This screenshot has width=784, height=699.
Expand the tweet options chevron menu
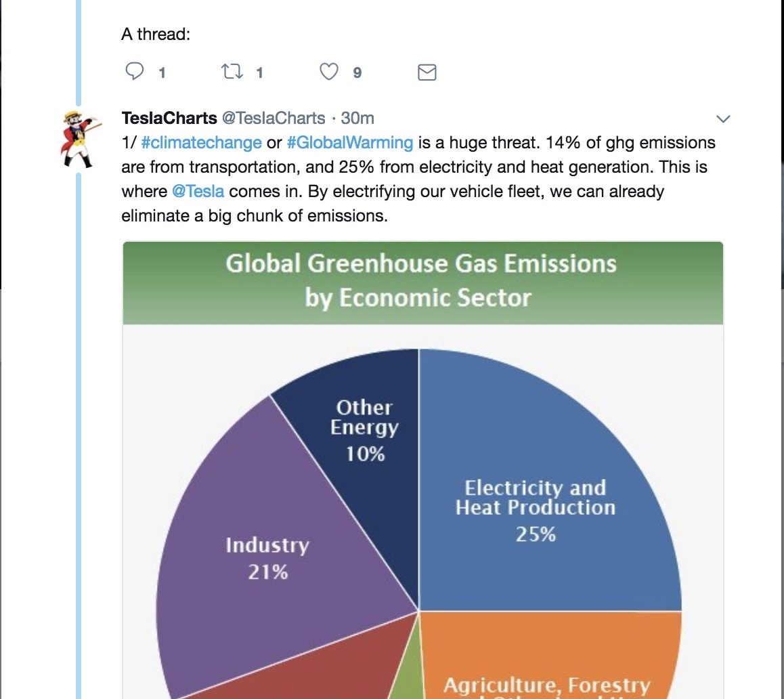[x=723, y=119]
